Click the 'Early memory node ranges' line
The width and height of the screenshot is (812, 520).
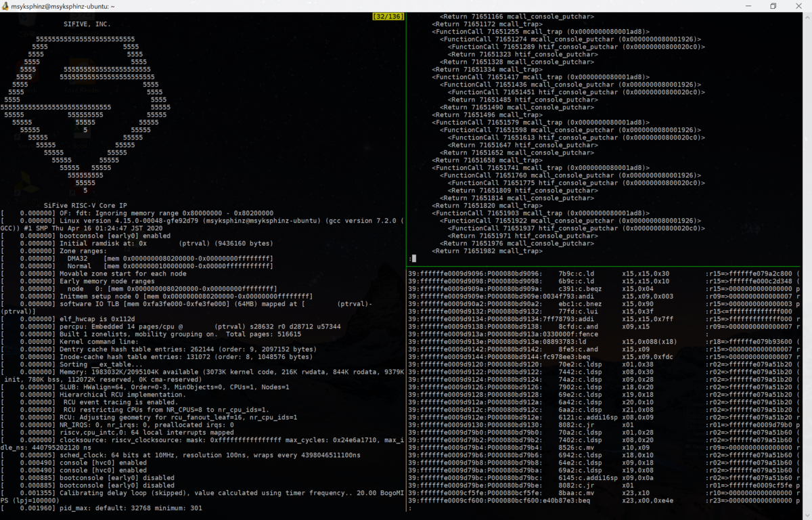pyautogui.click(x=78, y=281)
